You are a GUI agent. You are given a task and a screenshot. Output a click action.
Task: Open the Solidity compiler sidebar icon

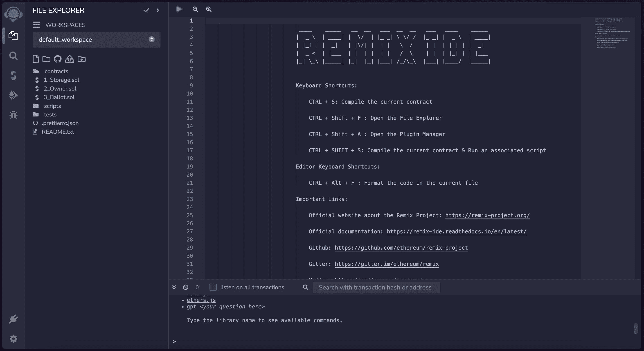[x=13, y=75]
